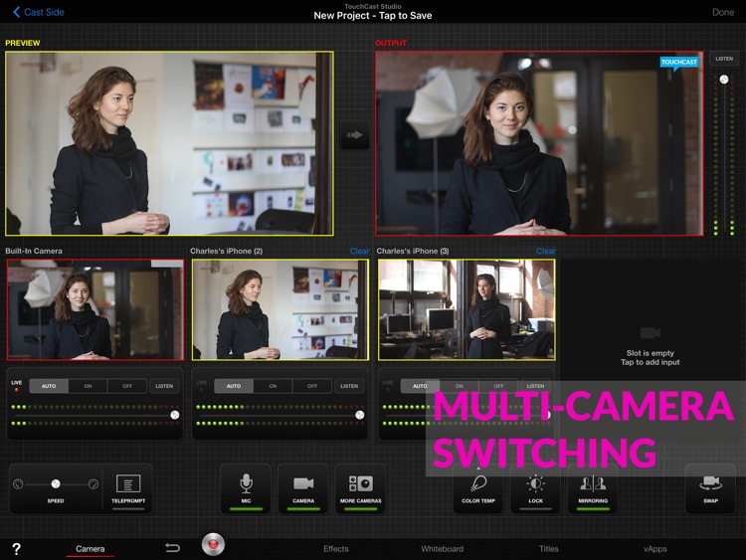The image size is (746, 560).
Task: Clear Charles's iPhone (3) input
Action: 546,252
